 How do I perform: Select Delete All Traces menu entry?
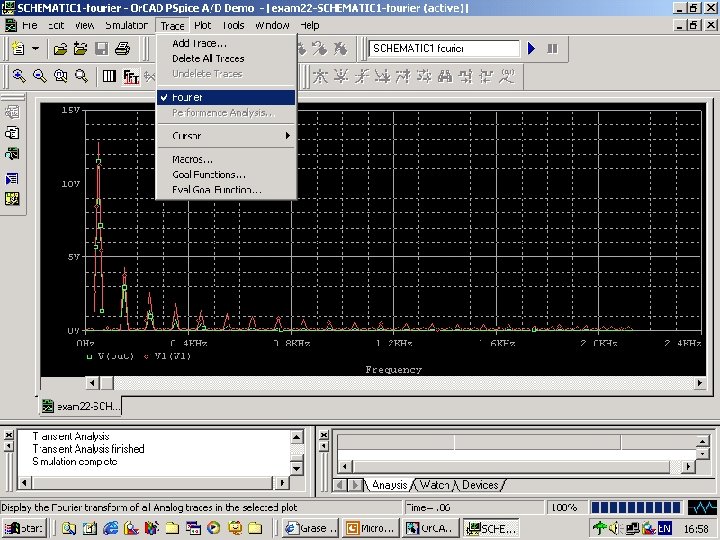[x=208, y=58]
